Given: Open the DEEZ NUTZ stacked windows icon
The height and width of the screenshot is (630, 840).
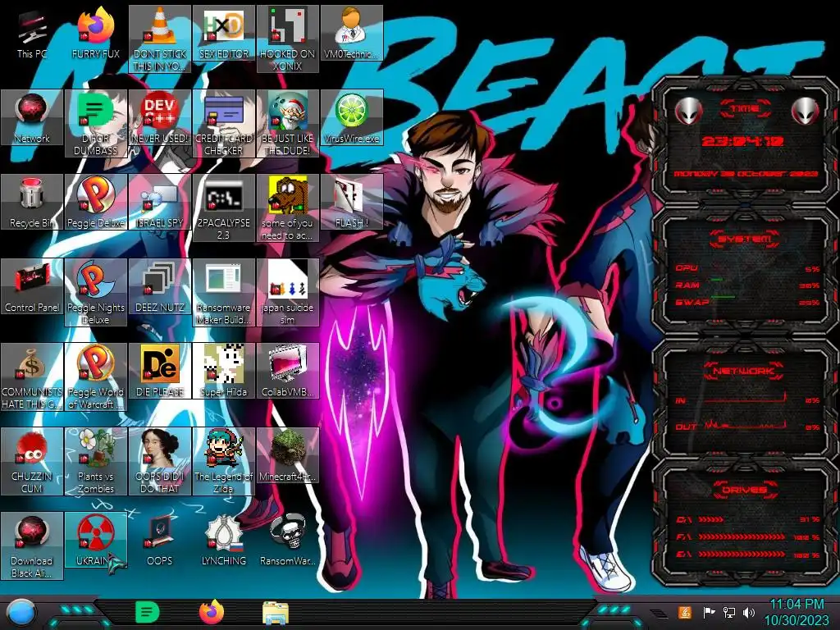Looking at the screenshot, I should (160, 287).
